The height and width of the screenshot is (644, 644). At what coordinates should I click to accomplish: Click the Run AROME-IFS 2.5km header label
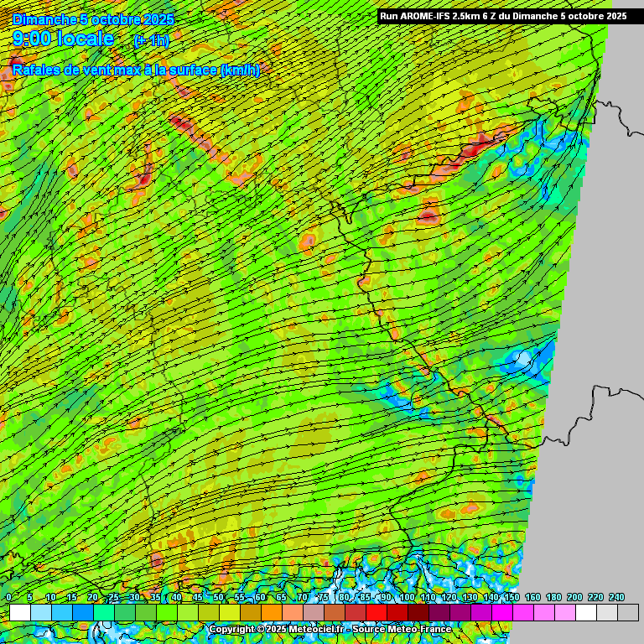[503, 16]
